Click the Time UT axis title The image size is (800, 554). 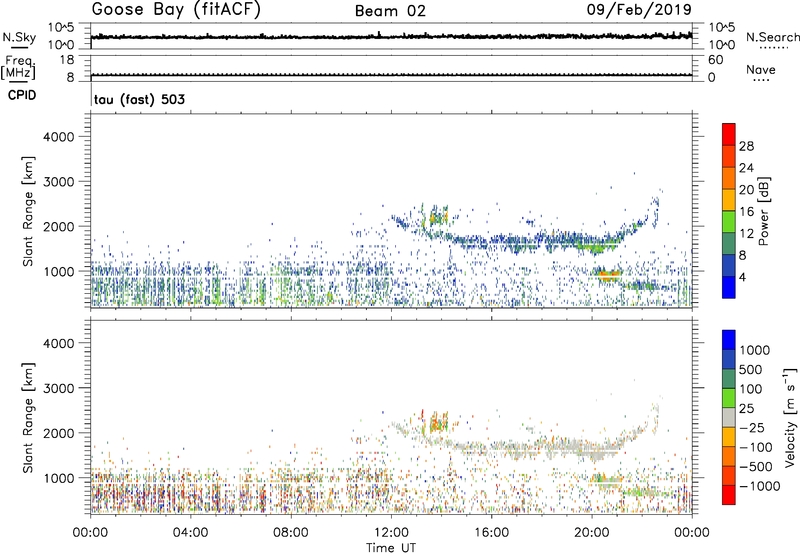click(x=391, y=546)
